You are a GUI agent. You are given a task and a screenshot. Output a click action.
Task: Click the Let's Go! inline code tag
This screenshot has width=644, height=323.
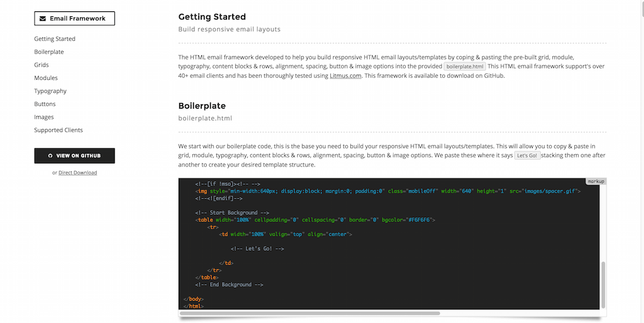[x=527, y=155]
